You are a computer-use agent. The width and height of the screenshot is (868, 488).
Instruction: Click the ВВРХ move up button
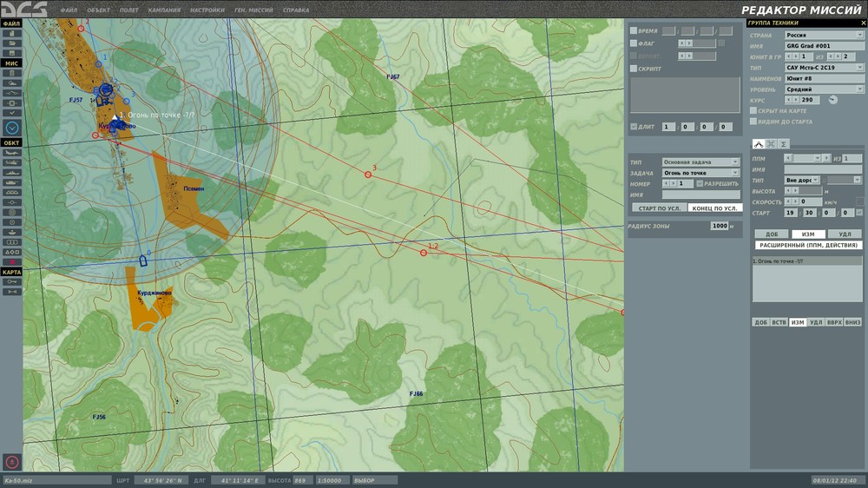[834, 322]
